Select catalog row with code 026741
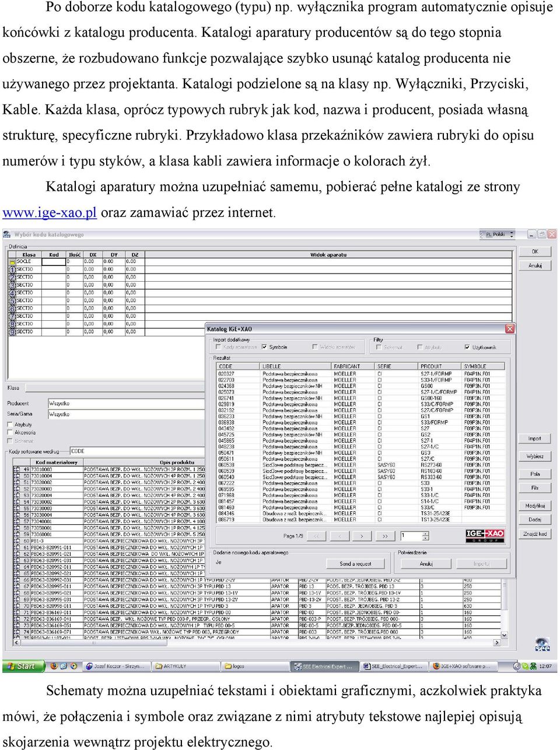The image size is (560, 750). pyautogui.click(x=360, y=398)
